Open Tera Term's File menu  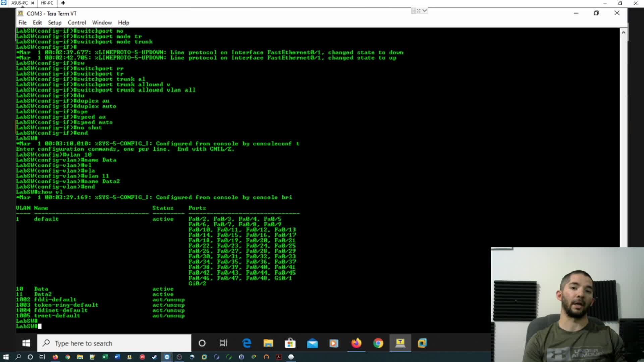tap(22, 22)
